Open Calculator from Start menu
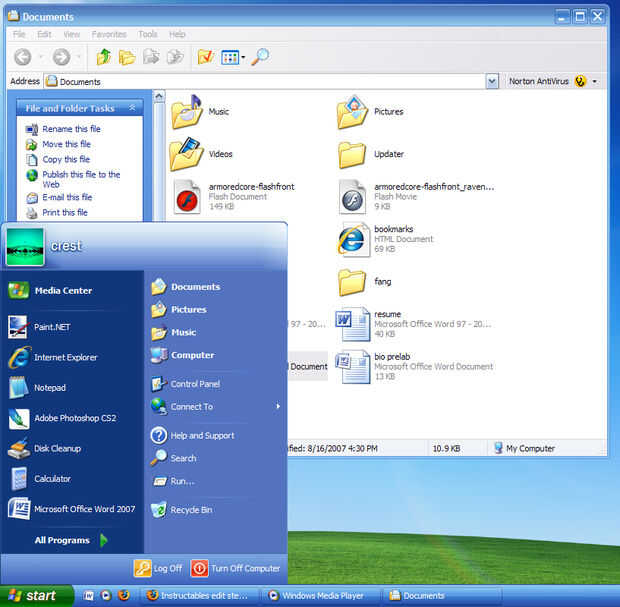620x607 pixels. click(x=40, y=478)
